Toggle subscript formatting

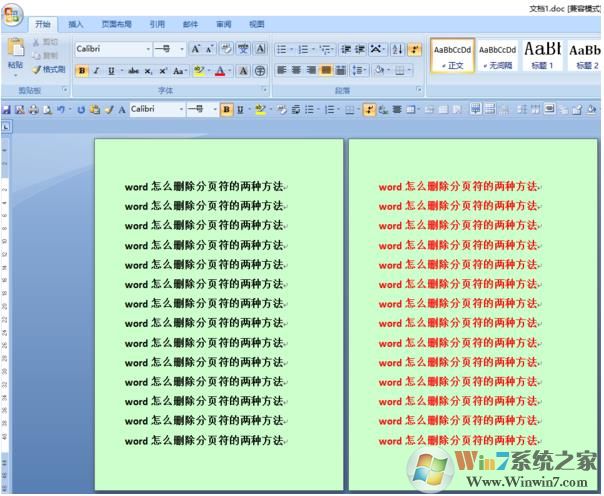tap(148, 71)
